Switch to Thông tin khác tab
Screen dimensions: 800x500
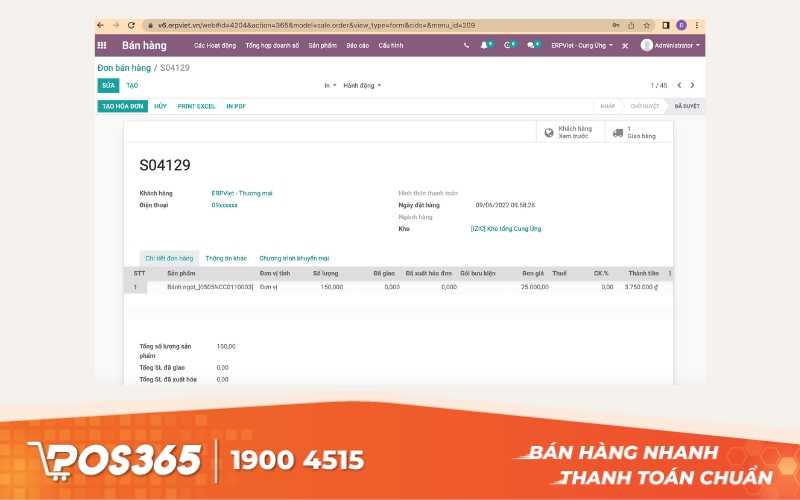click(x=226, y=258)
